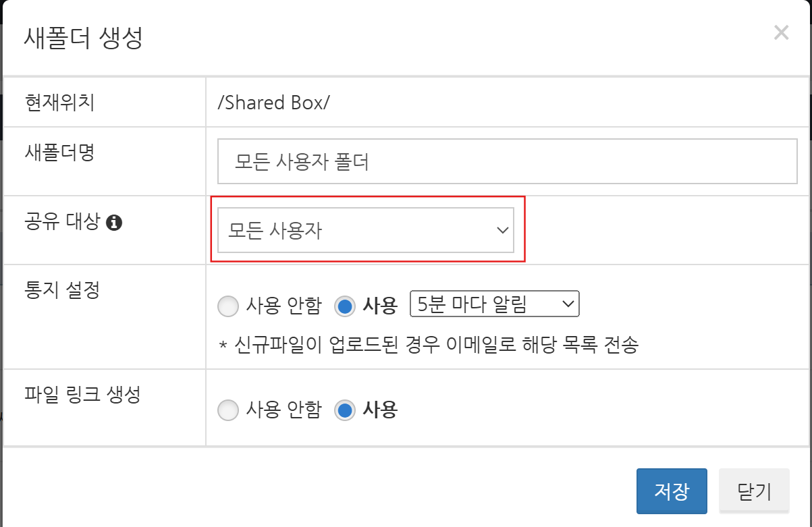The width and height of the screenshot is (812, 527).
Task: Click the 새폴더명 text input field
Action: (x=507, y=161)
